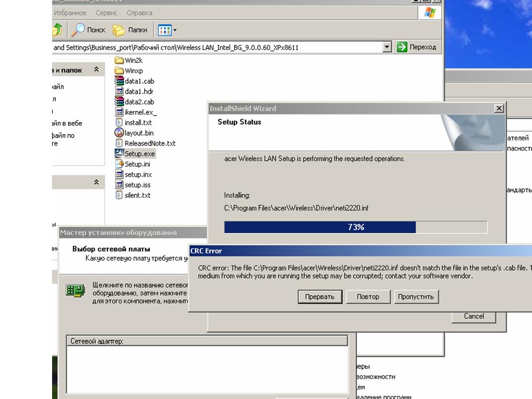532x399 pixels.
Task: Select the Win2k folder icon
Action: click(119, 60)
